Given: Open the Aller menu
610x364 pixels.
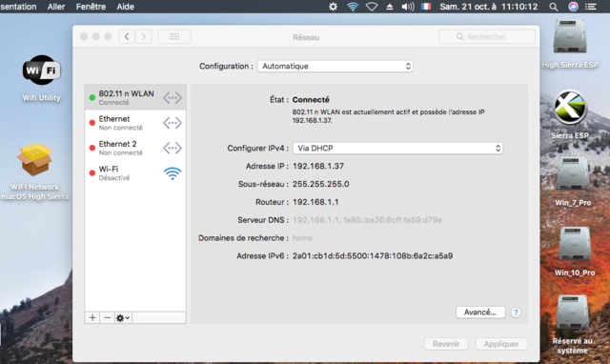Looking at the screenshot, I should click(56, 7).
